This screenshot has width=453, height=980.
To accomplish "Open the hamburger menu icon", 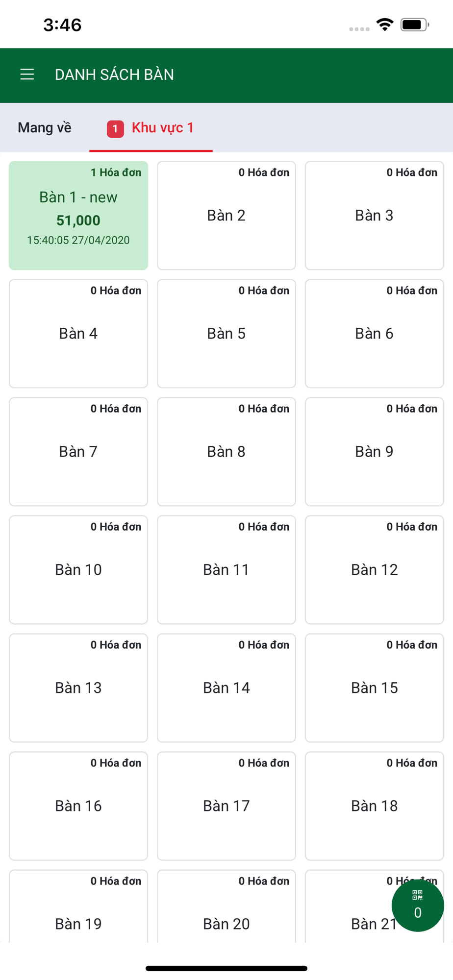I will pyautogui.click(x=27, y=74).
